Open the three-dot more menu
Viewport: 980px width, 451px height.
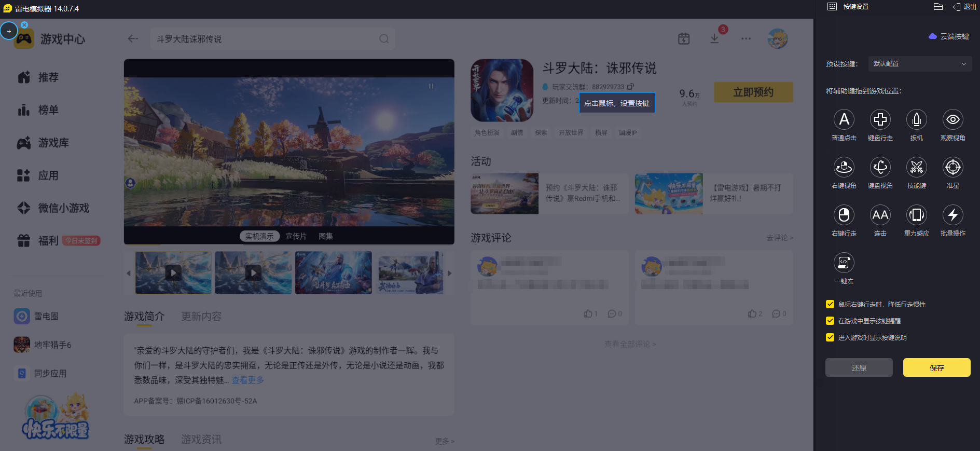click(746, 39)
